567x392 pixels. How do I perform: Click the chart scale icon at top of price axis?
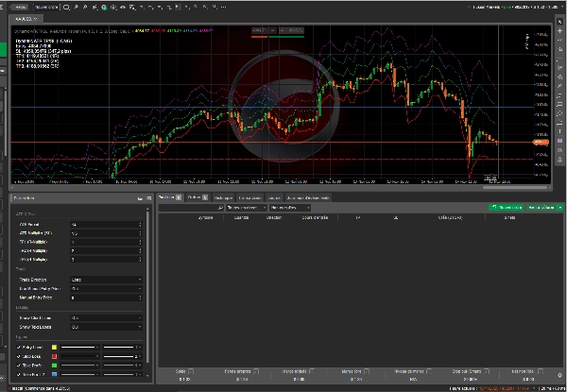coord(521,40)
